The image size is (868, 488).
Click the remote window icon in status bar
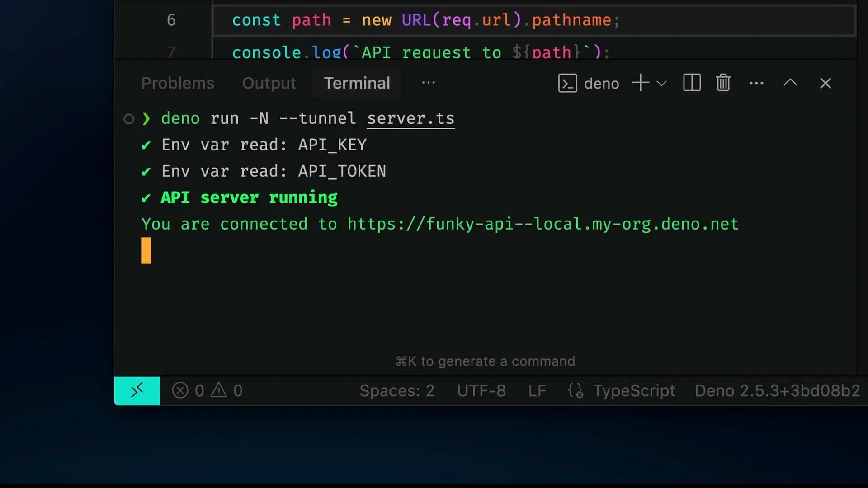click(x=137, y=390)
